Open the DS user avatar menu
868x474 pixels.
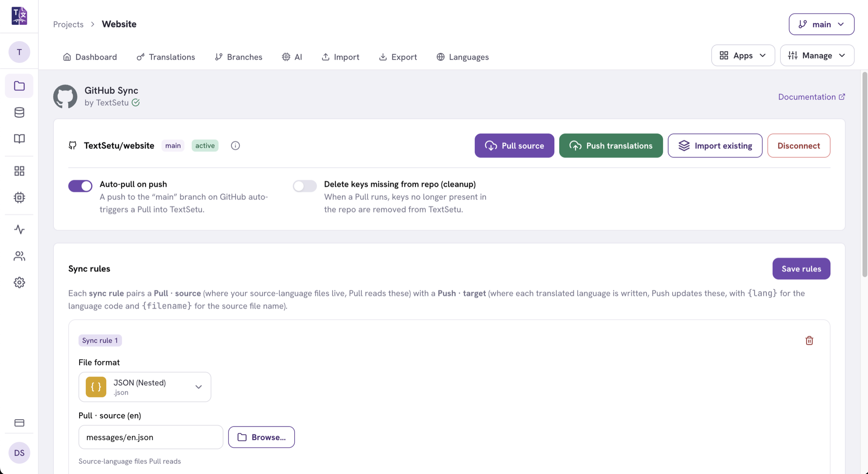coord(19,453)
